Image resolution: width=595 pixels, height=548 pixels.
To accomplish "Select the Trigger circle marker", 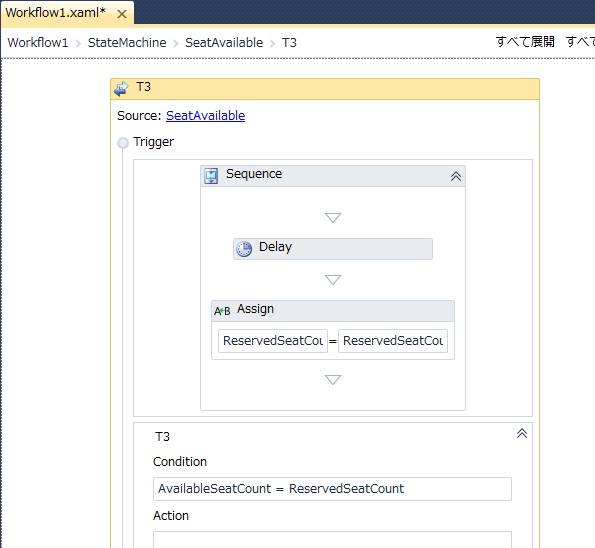I will click(123, 143).
